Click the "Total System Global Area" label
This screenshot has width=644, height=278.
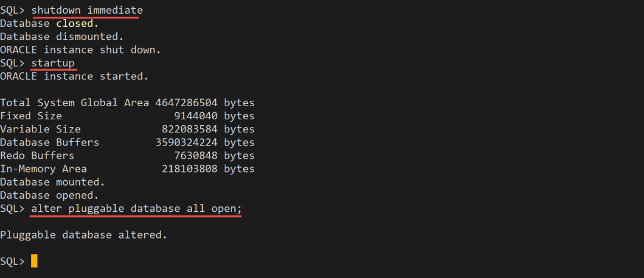coord(75,103)
